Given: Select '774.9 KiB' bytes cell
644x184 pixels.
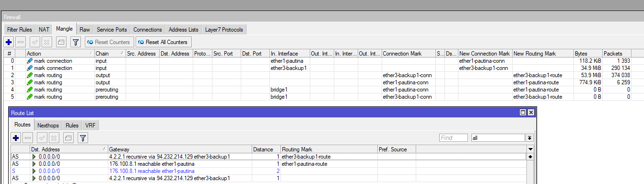Looking at the screenshot, I should [x=588, y=82].
